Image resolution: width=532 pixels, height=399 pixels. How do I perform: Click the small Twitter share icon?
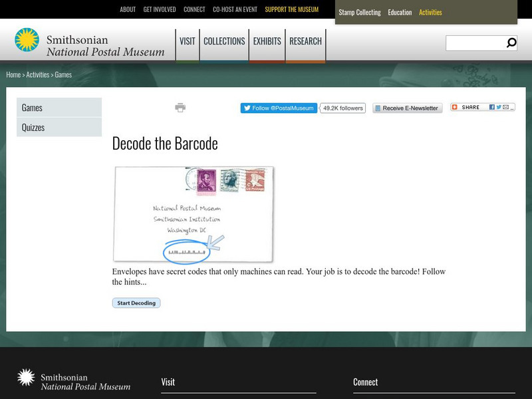pos(498,107)
